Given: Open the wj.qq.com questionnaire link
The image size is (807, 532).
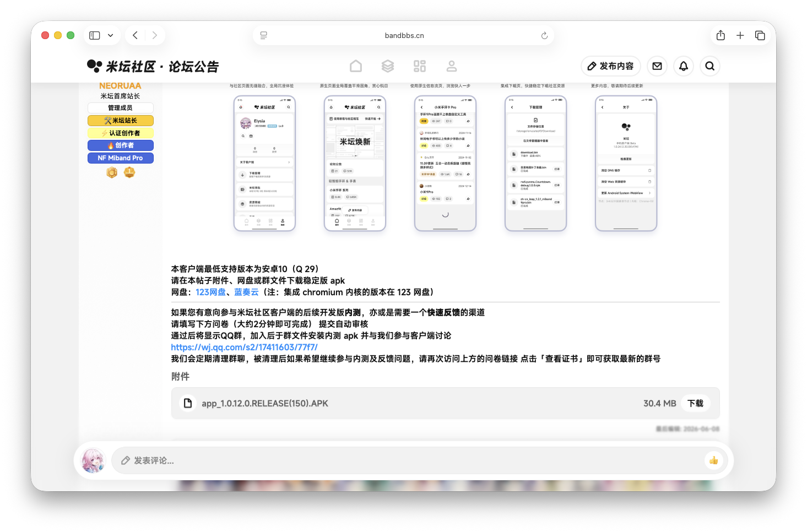Looking at the screenshot, I should pyautogui.click(x=244, y=347).
